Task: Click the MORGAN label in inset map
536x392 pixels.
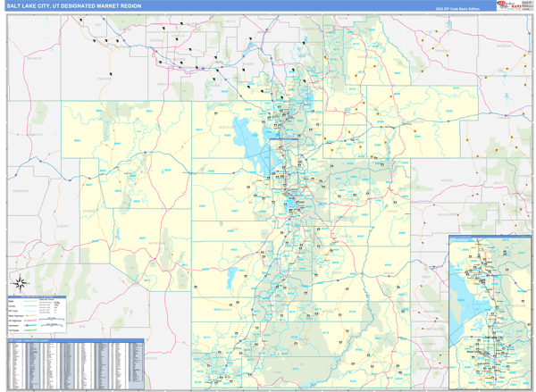Action: [x=518, y=305]
